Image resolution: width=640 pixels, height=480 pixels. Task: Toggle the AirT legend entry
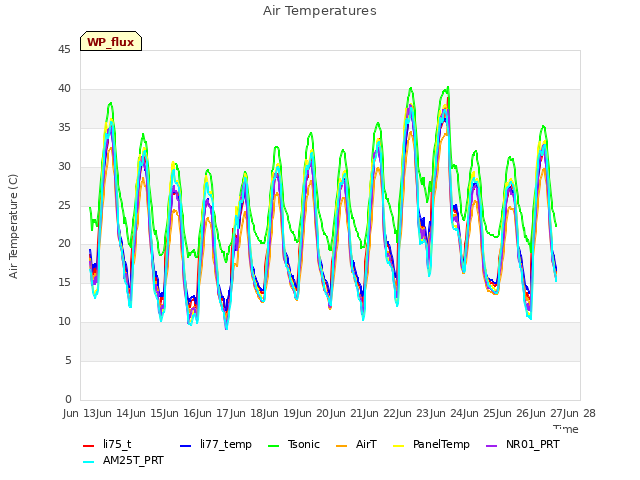click(x=356, y=444)
